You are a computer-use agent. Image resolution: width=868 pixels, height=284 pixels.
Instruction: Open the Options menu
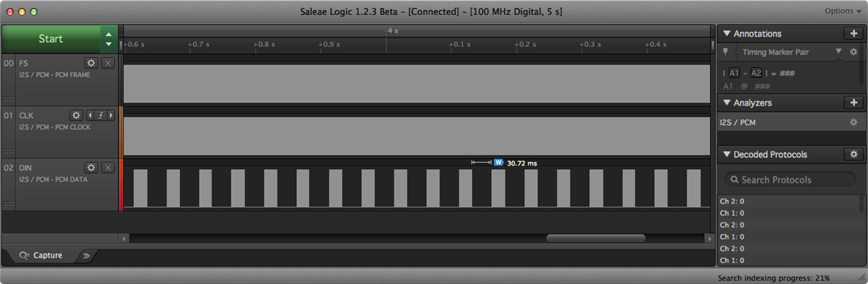click(x=843, y=11)
